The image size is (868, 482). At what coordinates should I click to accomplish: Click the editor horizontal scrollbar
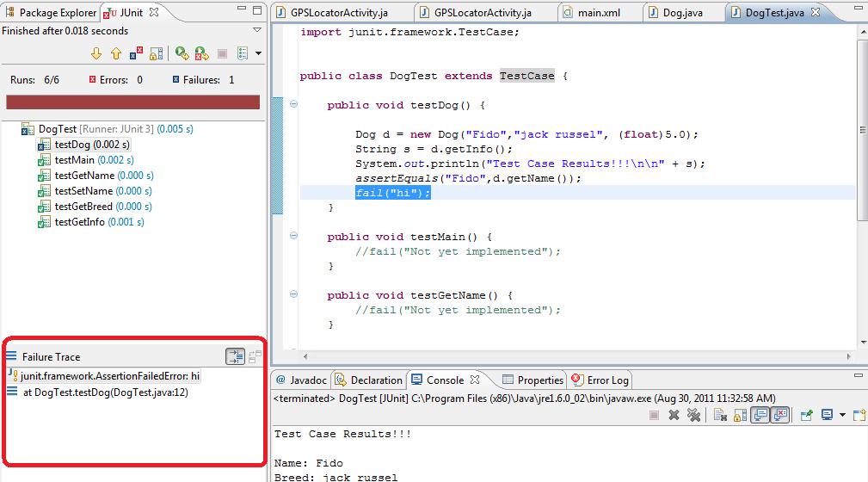pos(576,357)
